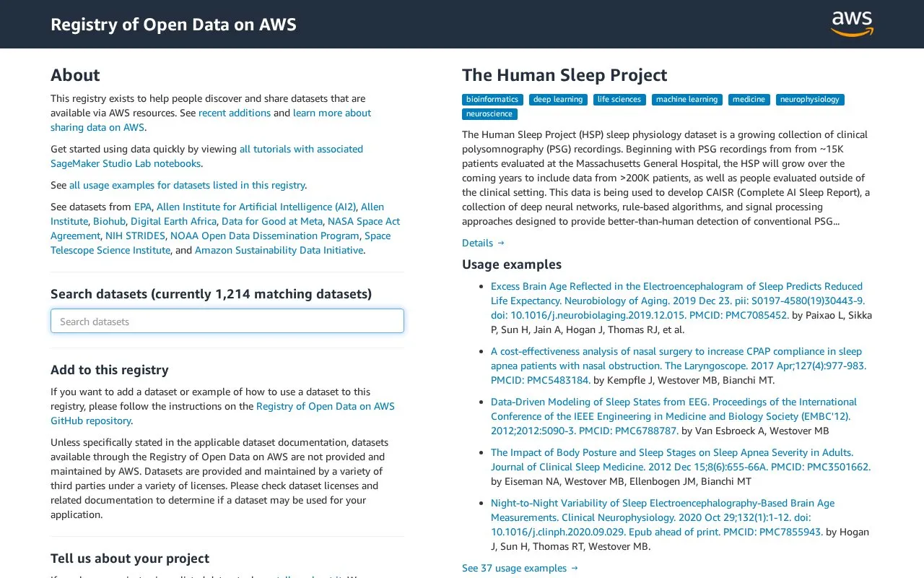Open The Human Sleep Project title

[x=565, y=75]
